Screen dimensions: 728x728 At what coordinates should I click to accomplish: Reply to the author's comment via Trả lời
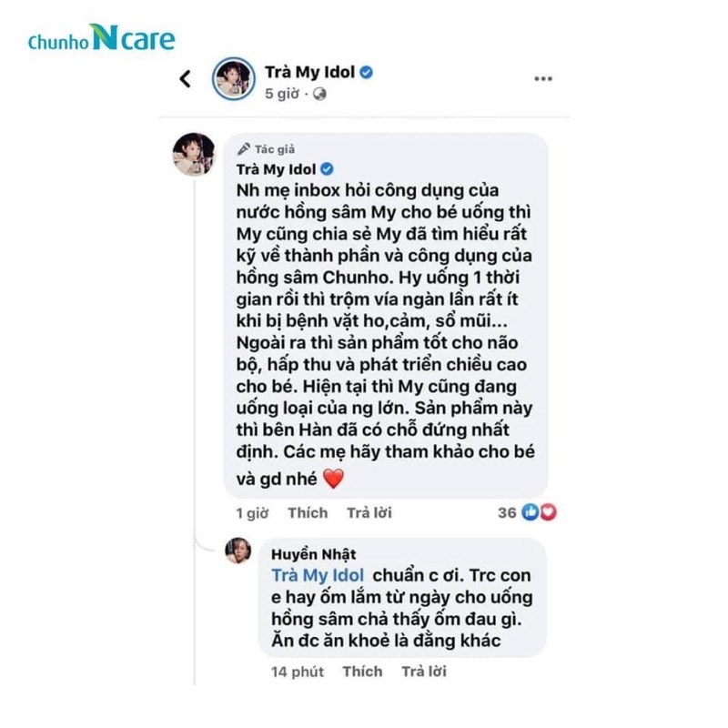[369, 512]
